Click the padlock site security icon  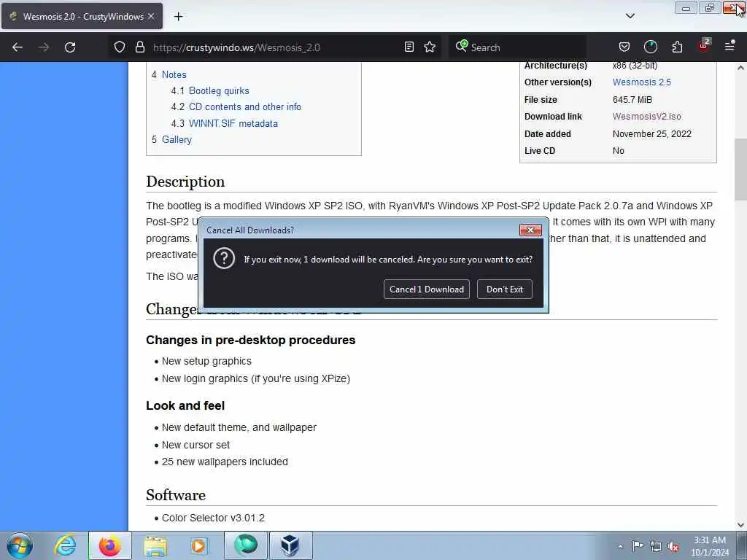139,47
